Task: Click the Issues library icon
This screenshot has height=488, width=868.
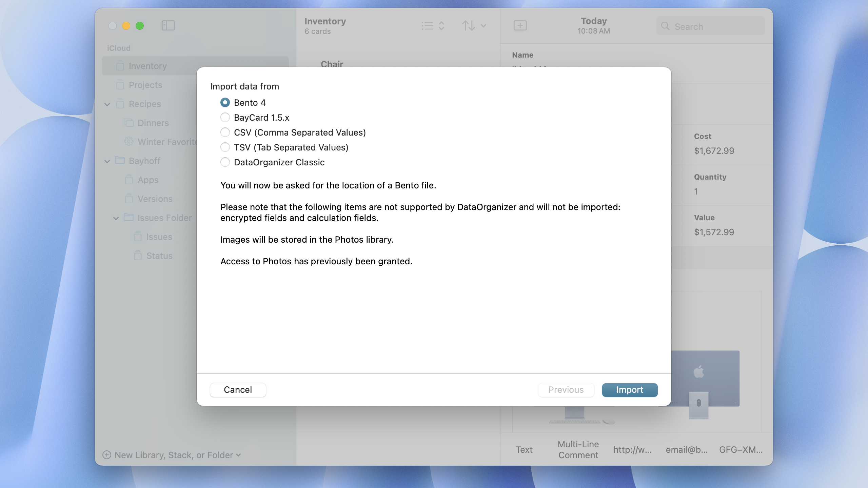Action: coord(138,236)
